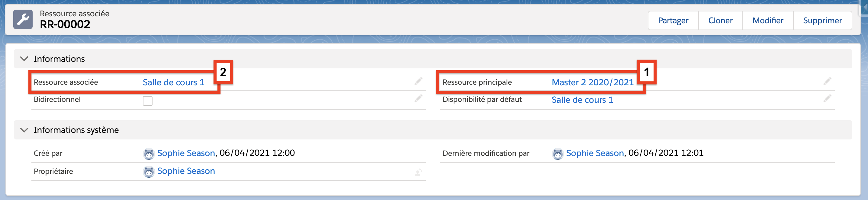Click the Partager button
The width and height of the screenshot is (868, 200).
pyautogui.click(x=673, y=20)
